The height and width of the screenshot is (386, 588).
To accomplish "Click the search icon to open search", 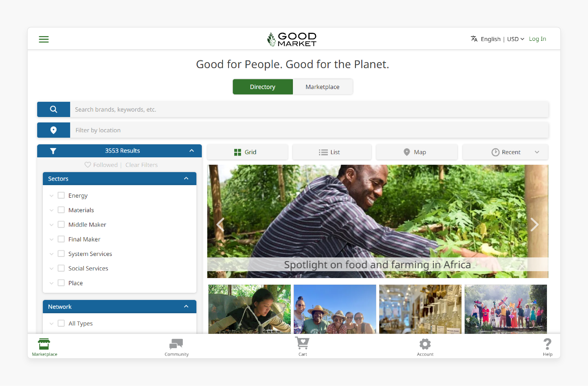I will tap(53, 109).
